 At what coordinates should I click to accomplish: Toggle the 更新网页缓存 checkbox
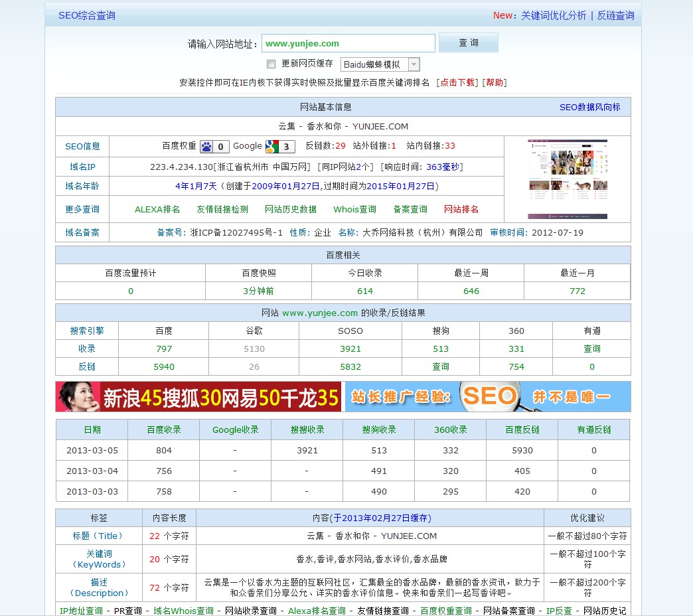coord(271,64)
